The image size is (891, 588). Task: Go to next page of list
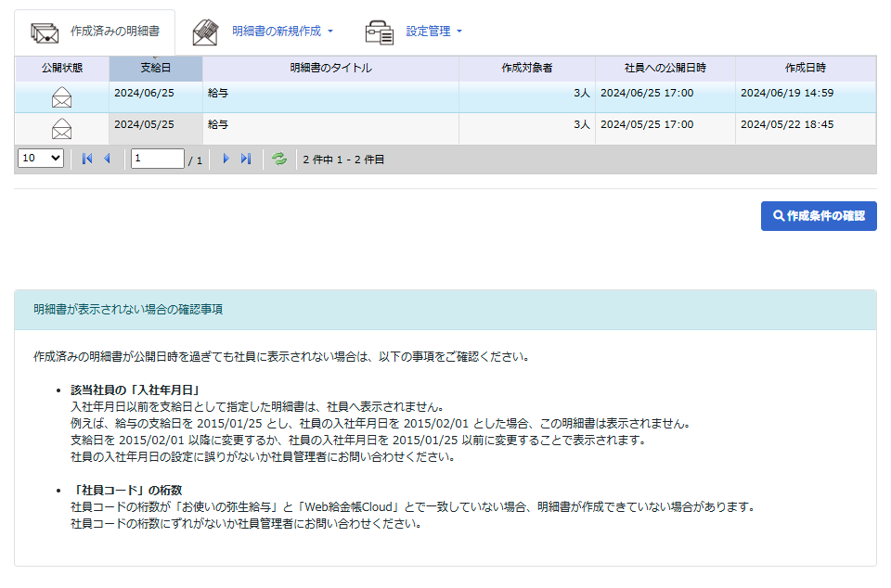226,159
